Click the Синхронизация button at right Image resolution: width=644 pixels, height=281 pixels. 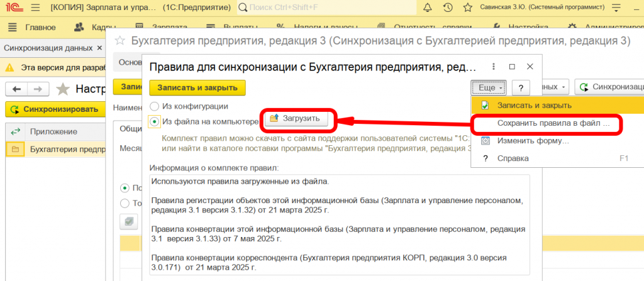(x=609, y=87)
